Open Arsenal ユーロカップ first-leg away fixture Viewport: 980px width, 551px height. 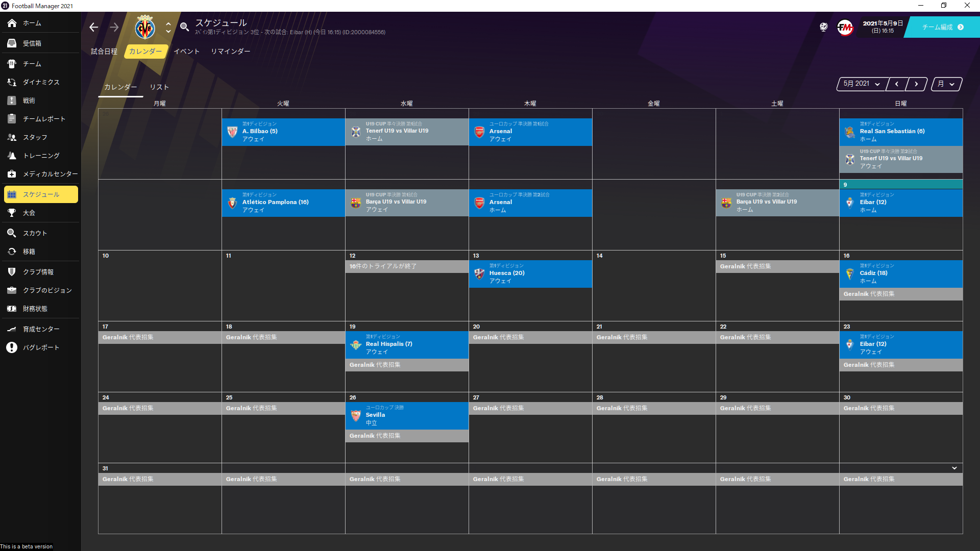[530, 132]
